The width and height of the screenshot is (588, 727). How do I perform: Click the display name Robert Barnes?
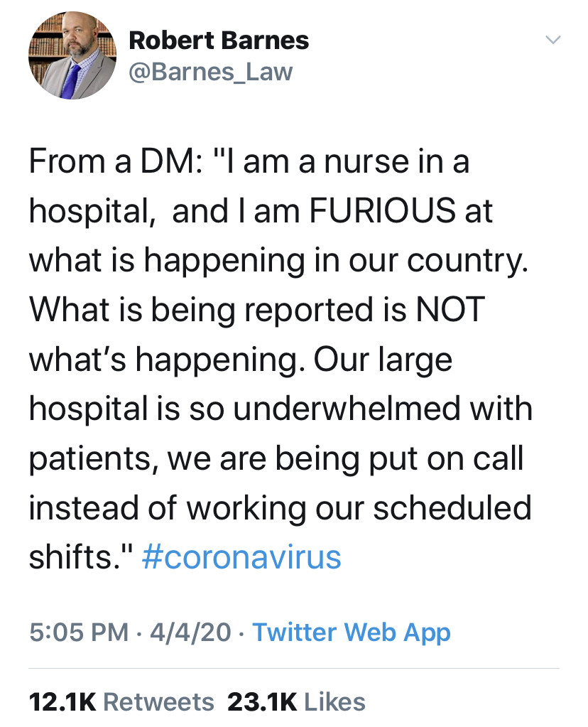219,41
